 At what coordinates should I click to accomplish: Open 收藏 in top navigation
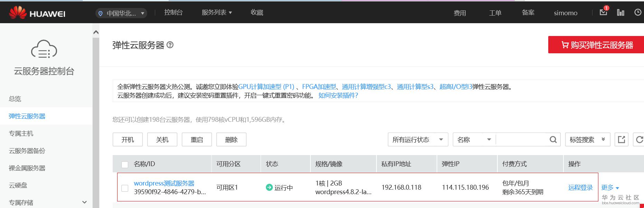tap(257, 12)
